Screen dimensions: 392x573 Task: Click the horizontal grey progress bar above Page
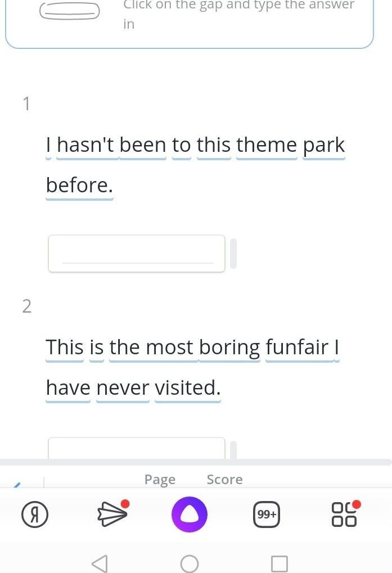pyautogui.click(x=196, y=462)
